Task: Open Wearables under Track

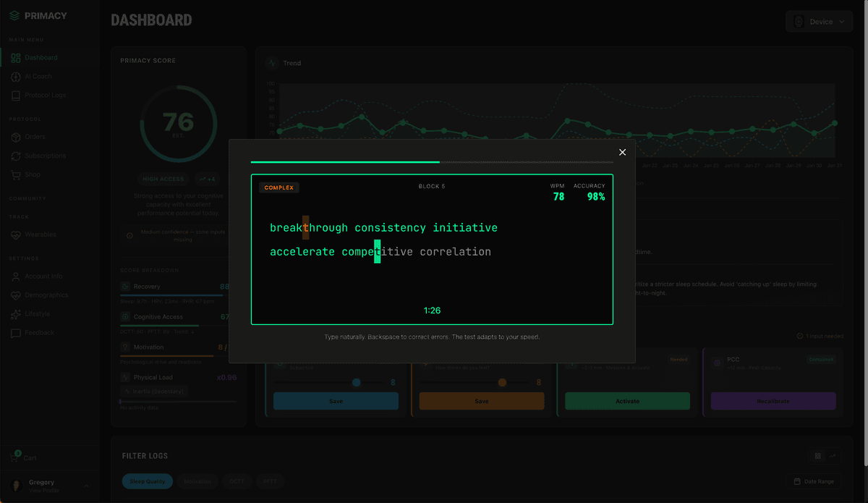Action: pyautogui.click(x=42, y=234)
